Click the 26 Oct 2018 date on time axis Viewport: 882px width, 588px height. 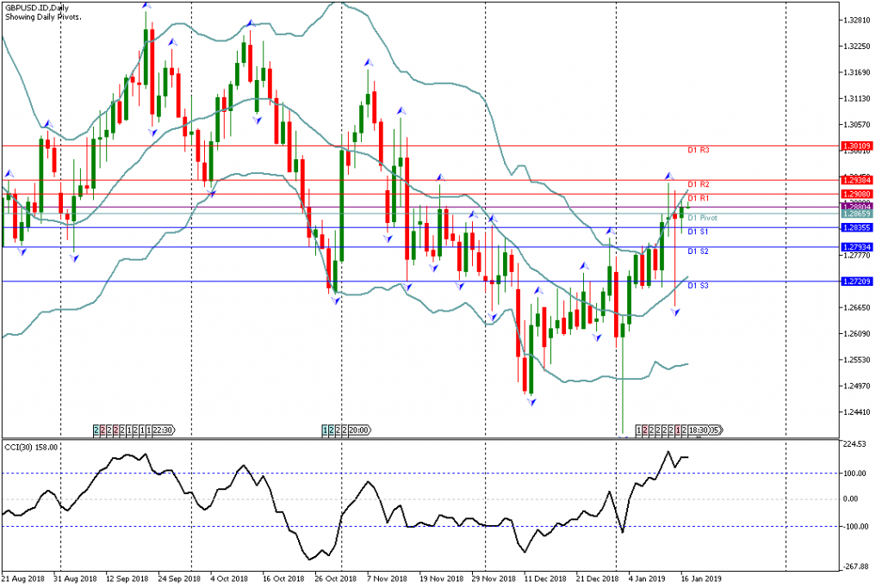pos(335,579)
